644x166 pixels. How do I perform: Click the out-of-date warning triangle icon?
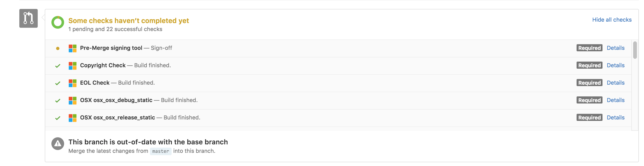click(x=58, y=144)
